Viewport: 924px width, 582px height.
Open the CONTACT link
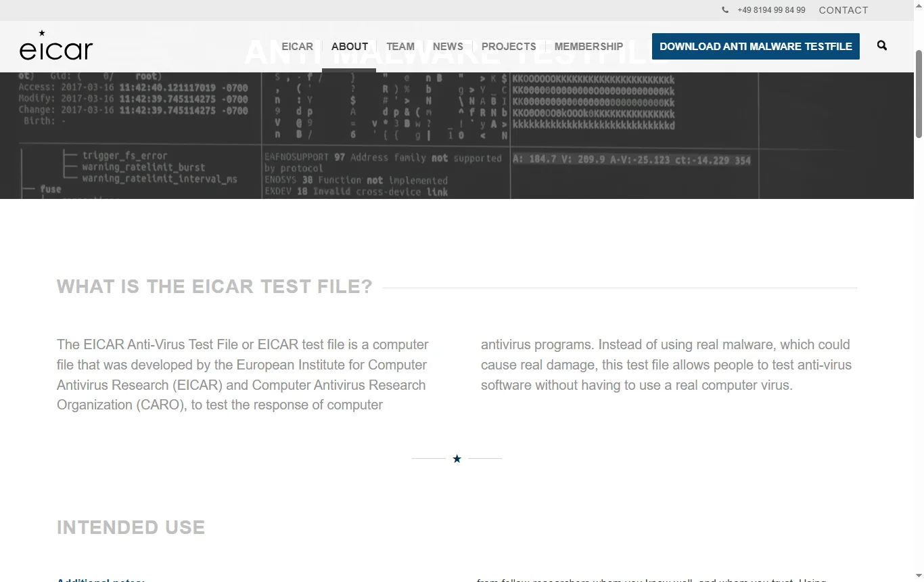[844, 10]
